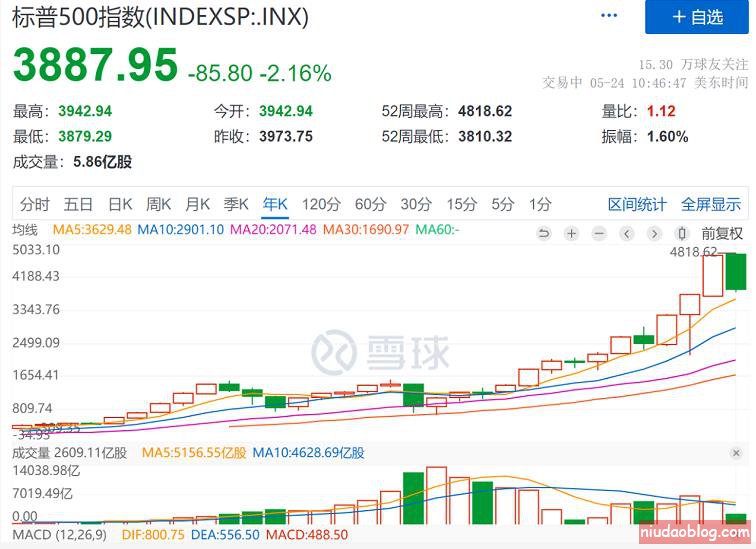Click the MA5:3629.48 moving average label
Image resolution: width=756 pixels, height=549 pixels.
(92, 229)
